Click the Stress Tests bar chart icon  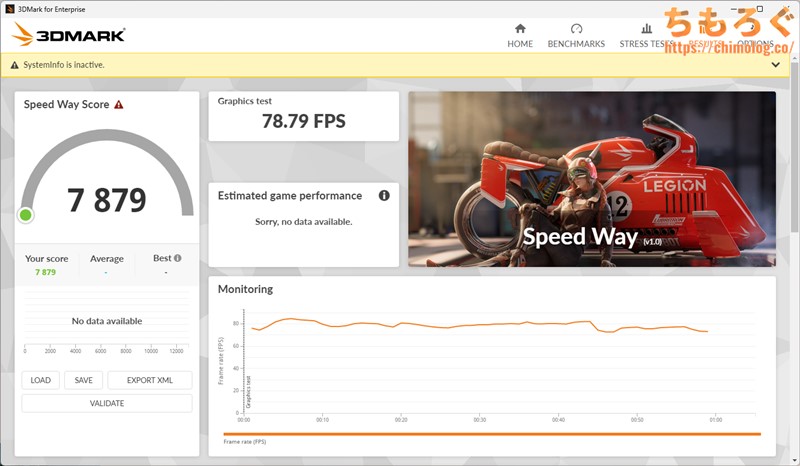tap(647, 29)
